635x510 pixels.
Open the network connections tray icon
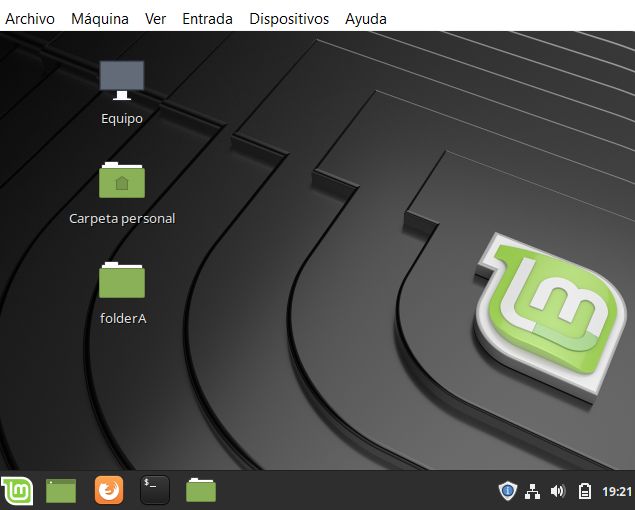(533, 491)
